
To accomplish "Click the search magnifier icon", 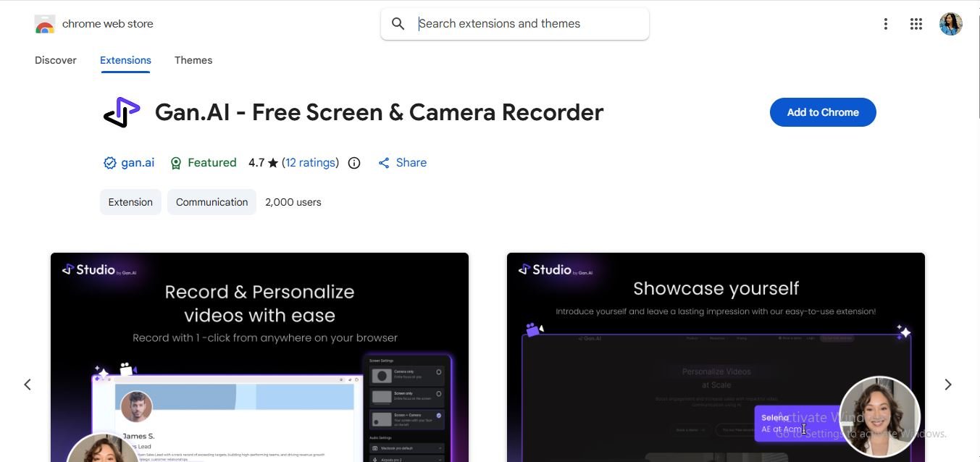I will pos(398,24).
